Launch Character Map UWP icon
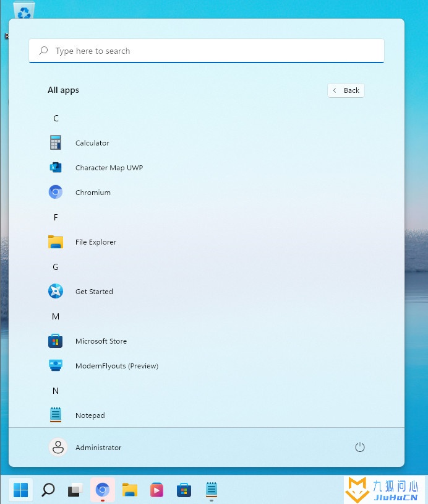 click(56, 167)
